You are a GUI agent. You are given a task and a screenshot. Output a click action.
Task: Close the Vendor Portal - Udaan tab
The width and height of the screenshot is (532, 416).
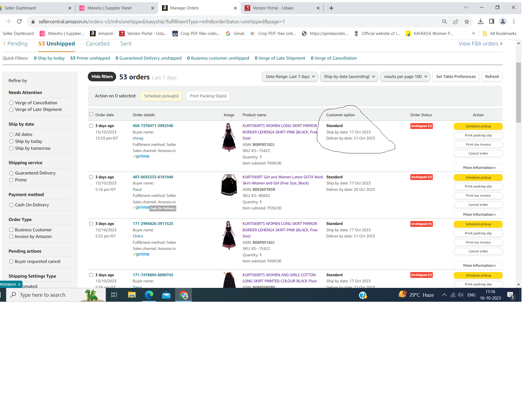click(x=318, y=8)
